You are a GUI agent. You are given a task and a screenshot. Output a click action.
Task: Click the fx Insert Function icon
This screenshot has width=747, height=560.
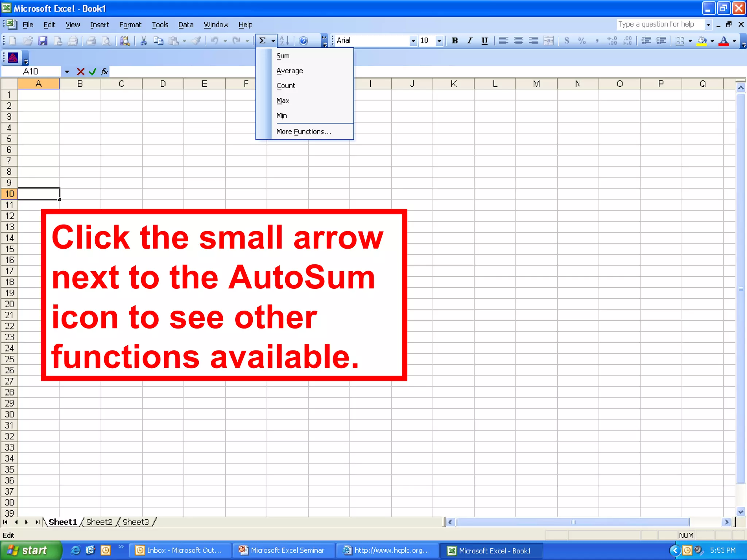tap(104, 71)
